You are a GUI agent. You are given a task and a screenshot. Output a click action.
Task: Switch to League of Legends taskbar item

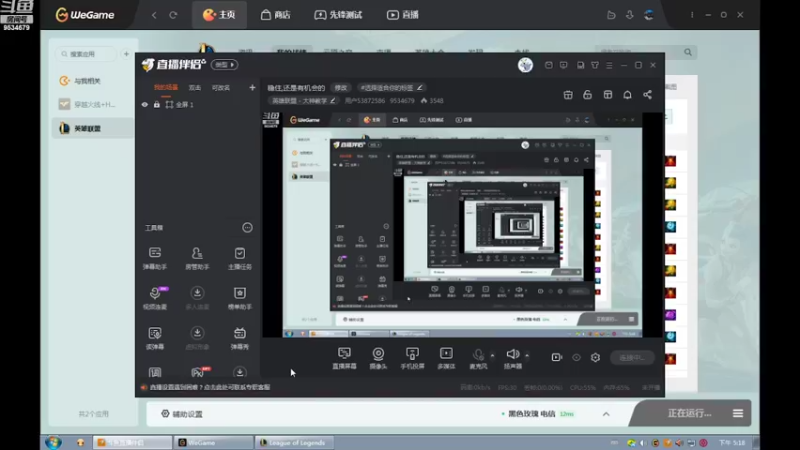pyautogui.click(x=294, y=442)
